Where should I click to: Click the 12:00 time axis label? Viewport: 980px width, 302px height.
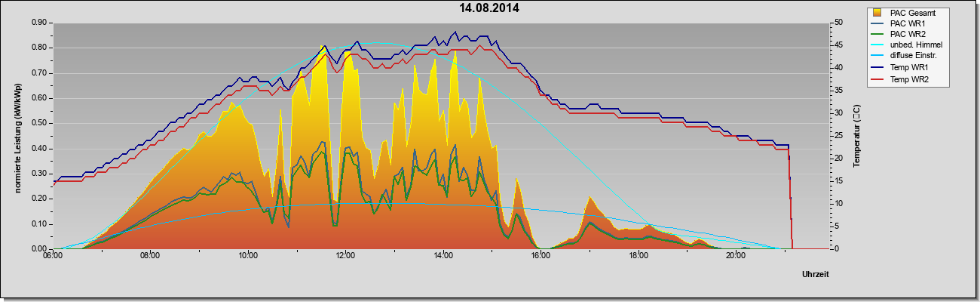345,257
